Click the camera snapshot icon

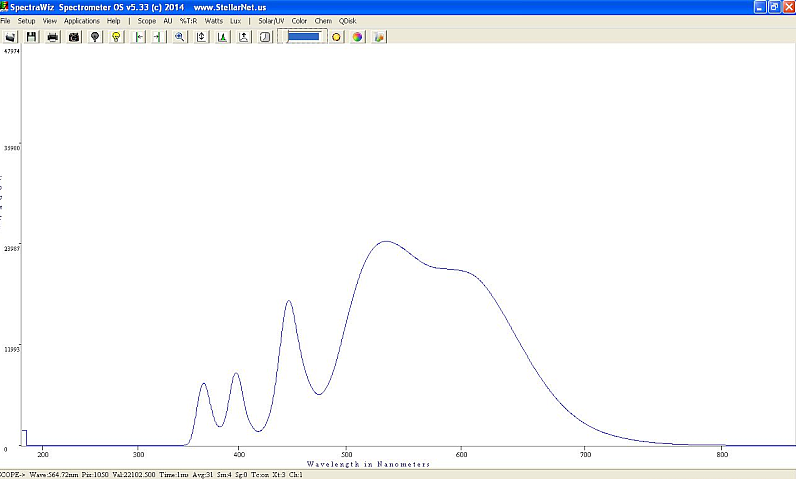[x=74, y=37]
